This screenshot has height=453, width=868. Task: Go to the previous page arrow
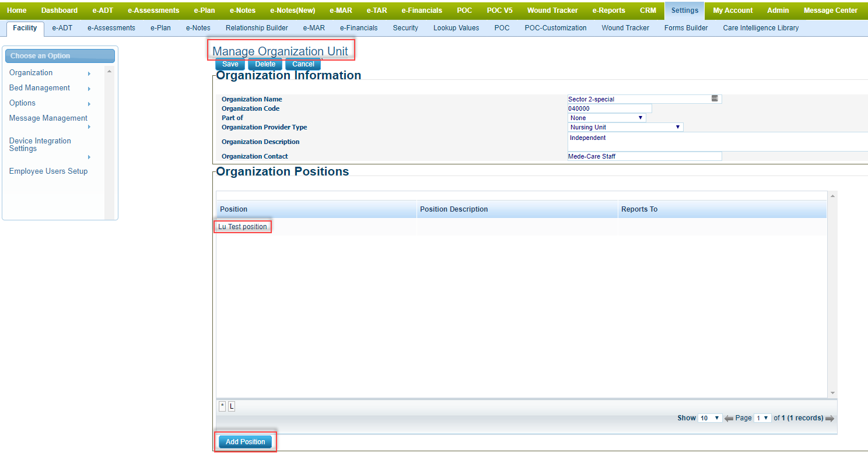729,418
